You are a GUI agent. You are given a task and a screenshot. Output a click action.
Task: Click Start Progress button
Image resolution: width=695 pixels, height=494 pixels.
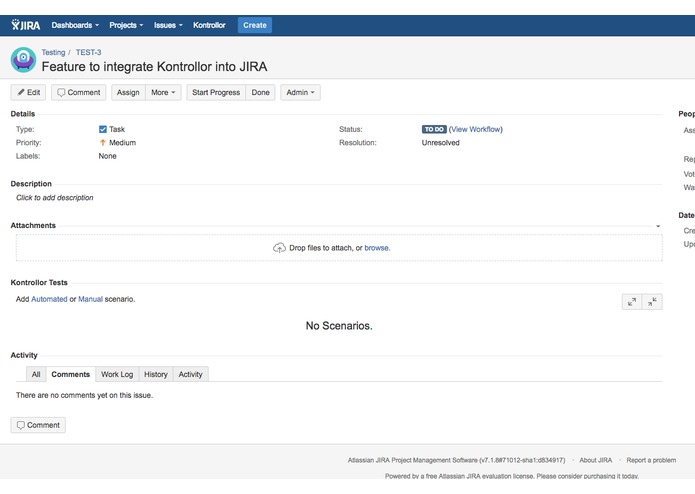[216, 93]
